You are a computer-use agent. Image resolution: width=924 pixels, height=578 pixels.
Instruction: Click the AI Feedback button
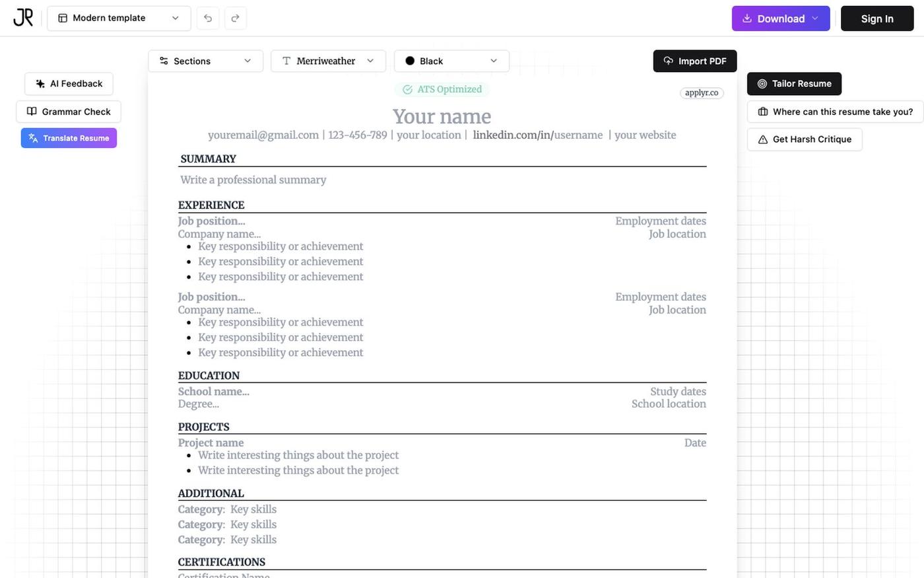(x=69, y=84)
